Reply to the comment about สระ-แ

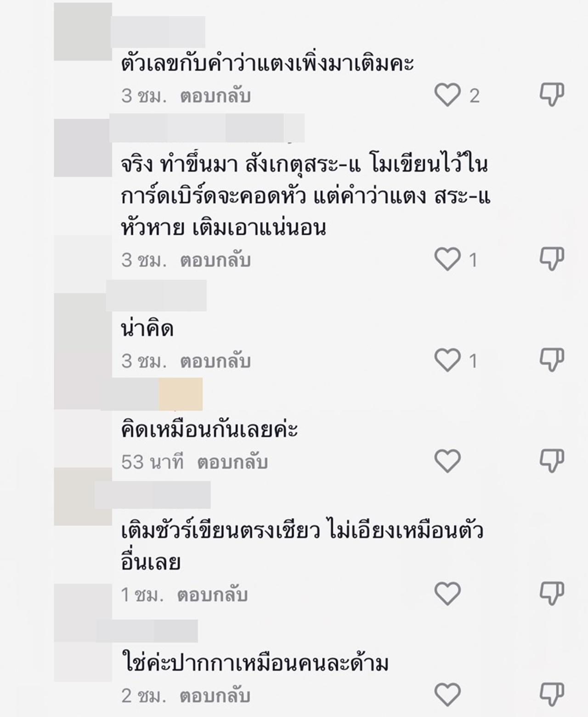(x=215, y=260)
